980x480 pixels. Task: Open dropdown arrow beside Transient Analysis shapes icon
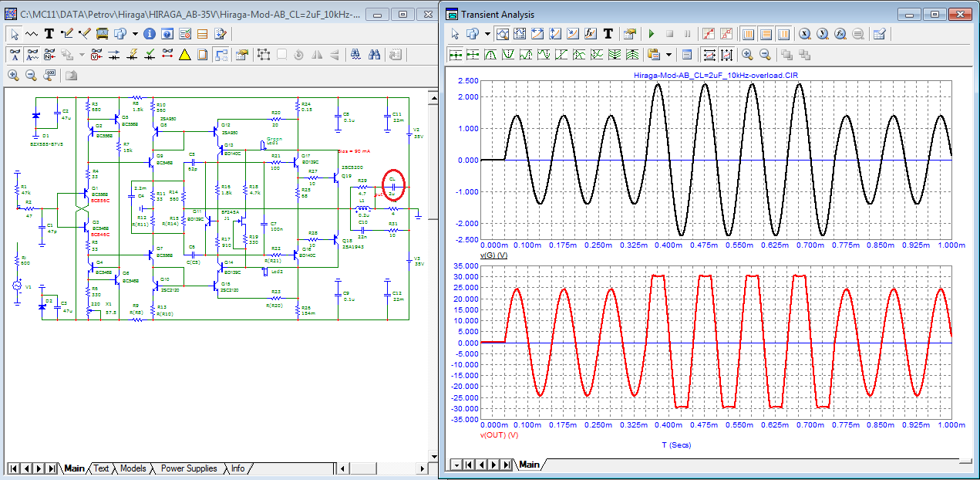pyautogui.click(x=487, y=34)
